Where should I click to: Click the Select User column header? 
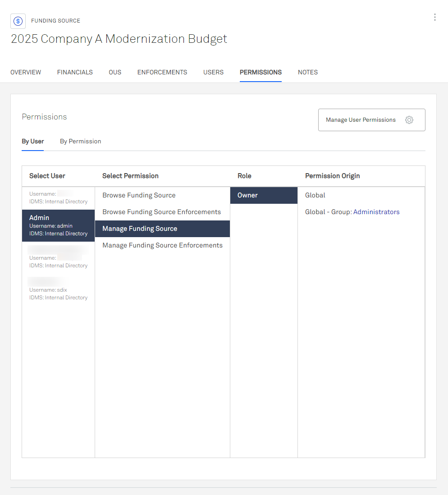coord(47,176)
